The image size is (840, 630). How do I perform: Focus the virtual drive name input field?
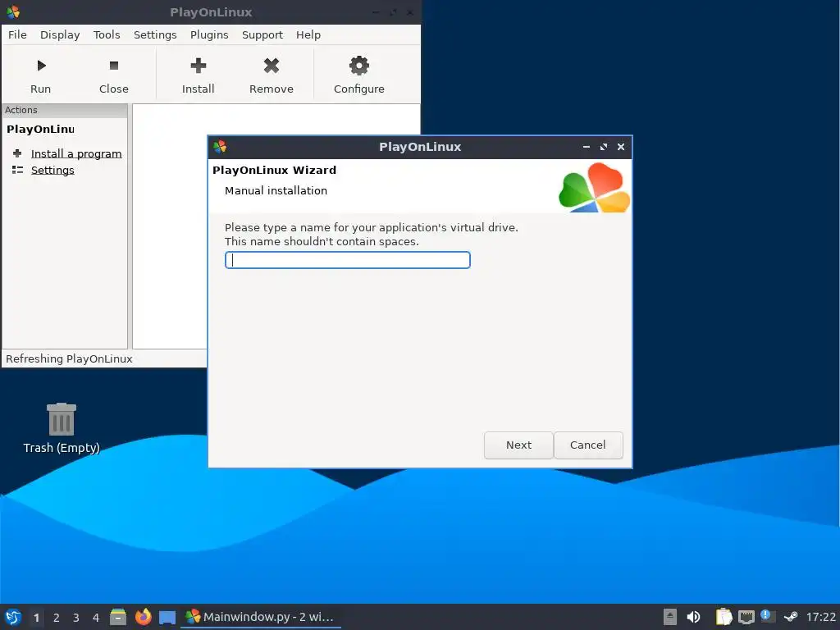click(x=348, y=260)
